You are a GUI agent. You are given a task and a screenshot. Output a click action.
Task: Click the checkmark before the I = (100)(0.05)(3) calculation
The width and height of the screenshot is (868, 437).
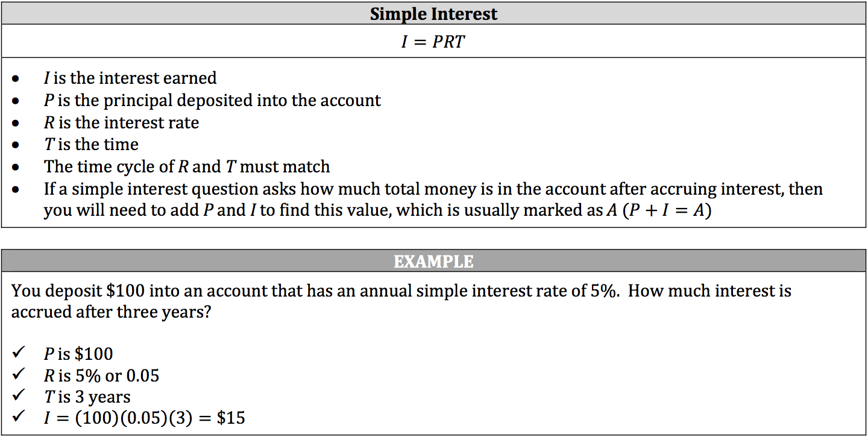click(x=17, y=418)
